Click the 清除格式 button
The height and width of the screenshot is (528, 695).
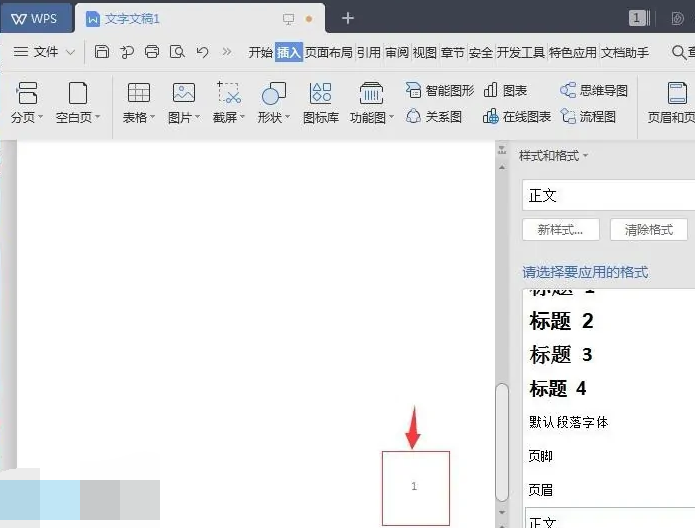648,229
